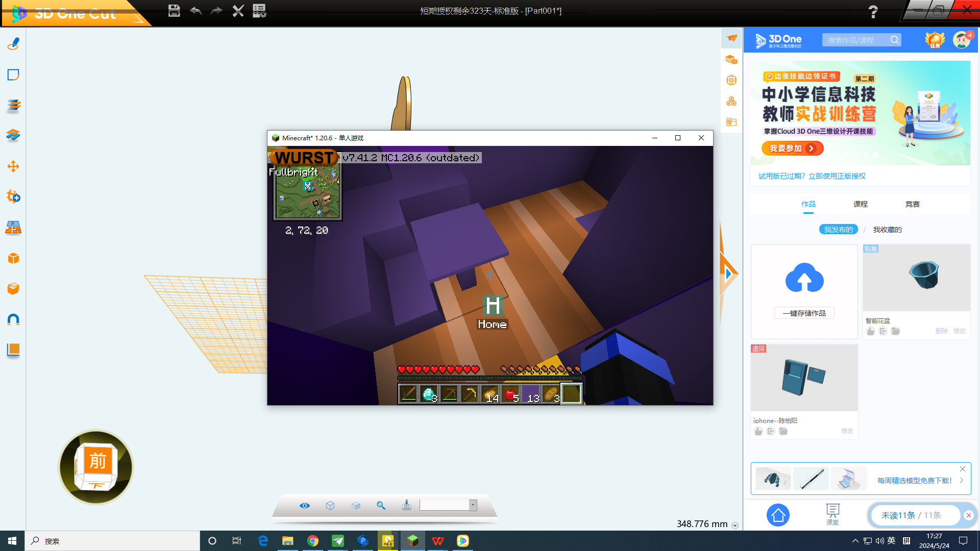Toggle visibility with the eye icon
This screenshot has height=551, width=980.
[305, 505]
